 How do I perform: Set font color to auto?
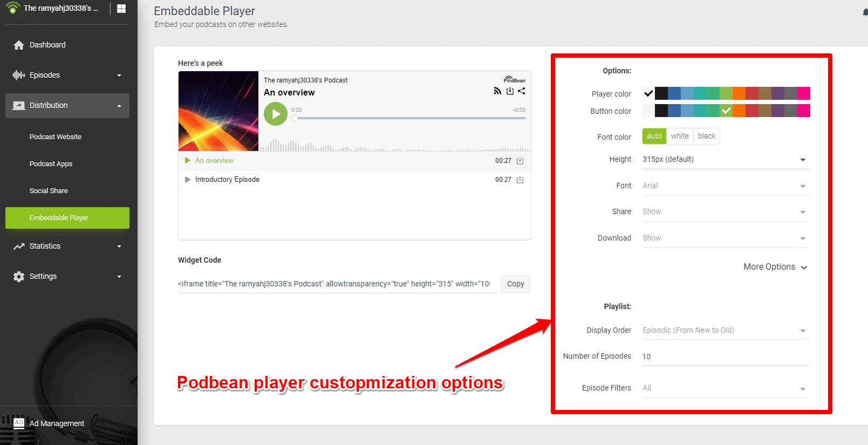click(654, 136)
